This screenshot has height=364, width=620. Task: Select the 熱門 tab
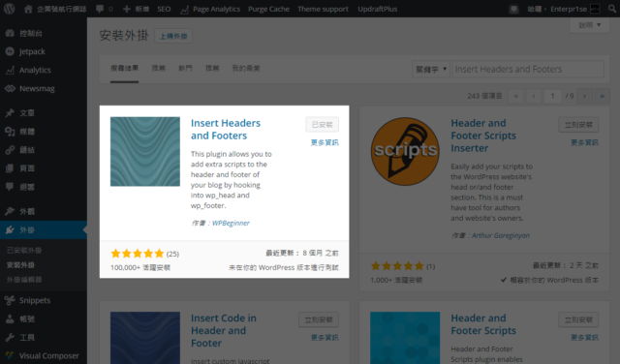coord(185,69)
